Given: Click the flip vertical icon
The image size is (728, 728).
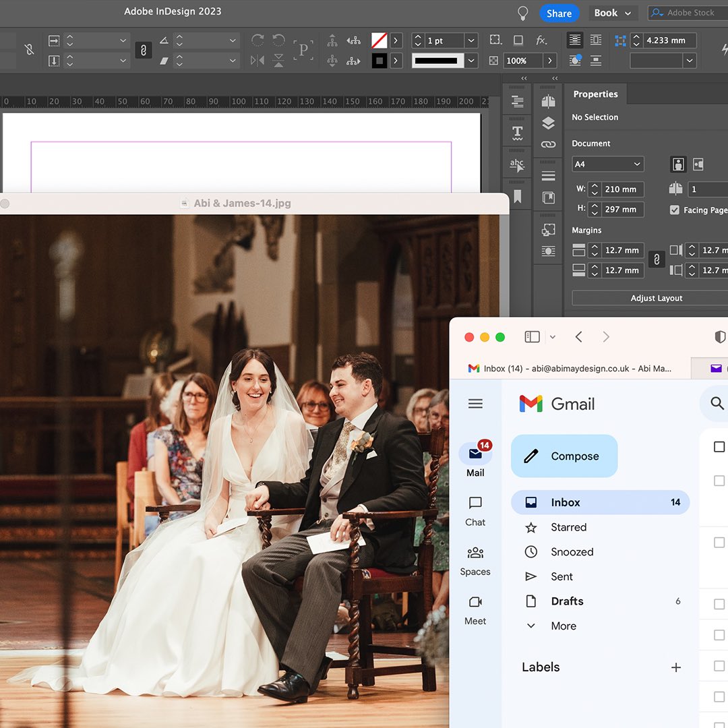Looking at the screenshot, I should click(278, 61).
